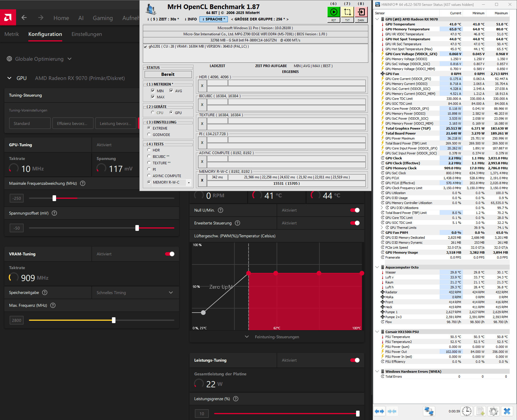
Task: Click HWiNFO collapse columns arrows icon
Action: click(x=392, y=411)
